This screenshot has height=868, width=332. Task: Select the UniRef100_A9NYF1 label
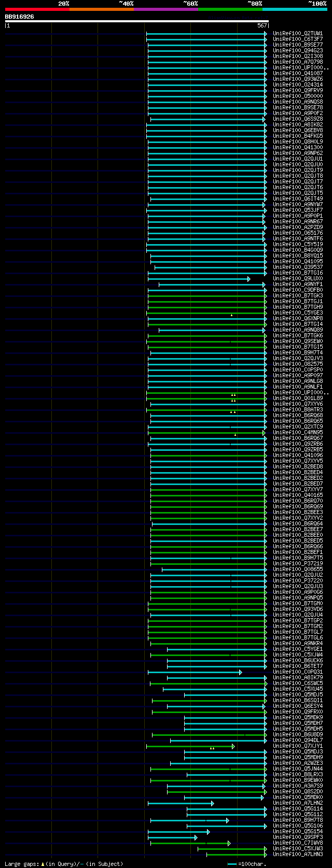pos(298,284)
